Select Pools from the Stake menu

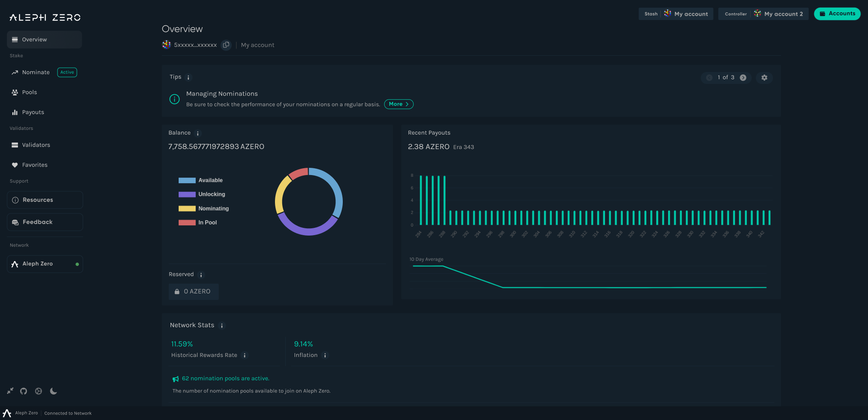click(30, 92)
